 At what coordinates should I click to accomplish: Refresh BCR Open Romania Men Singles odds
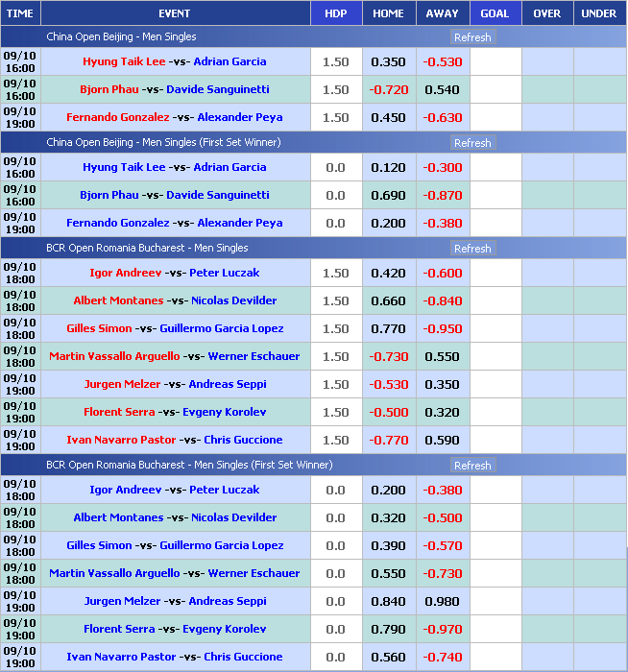[x=471, y=249]
